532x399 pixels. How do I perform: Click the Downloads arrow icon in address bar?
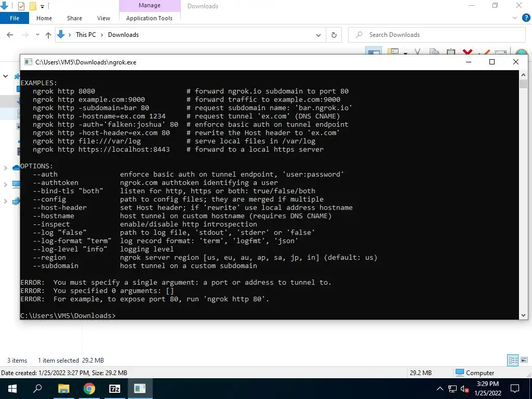61,34
